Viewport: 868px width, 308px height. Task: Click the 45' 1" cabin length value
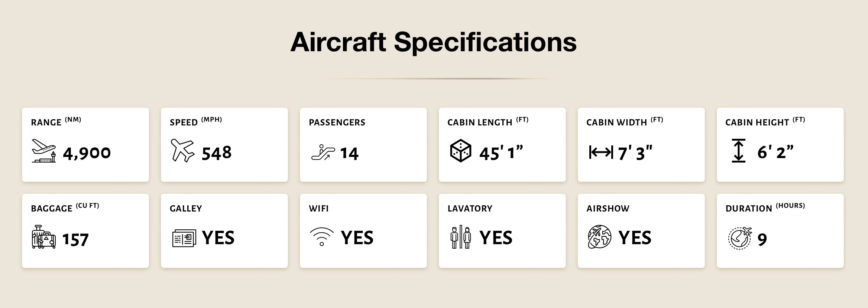[x=501, y=153]
